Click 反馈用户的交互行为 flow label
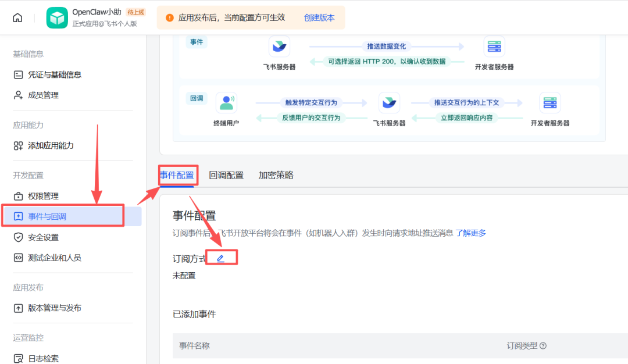This screenshot has width=628, height=364. (311, 117)
